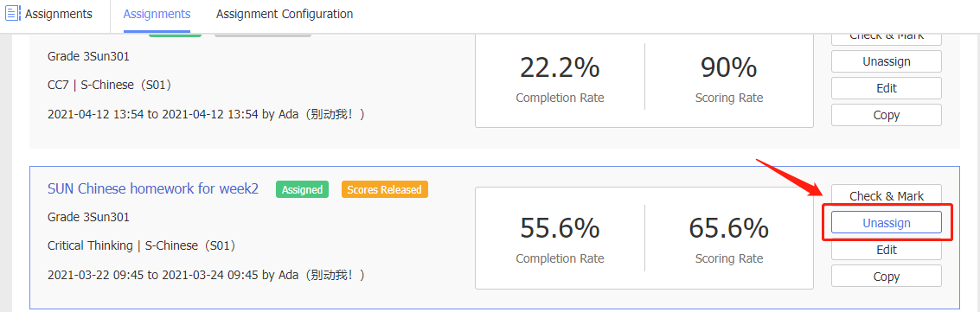
Task: Edit the SUN Chinese week2 homework
Action: pyautogui.click(x=887, y=250)
